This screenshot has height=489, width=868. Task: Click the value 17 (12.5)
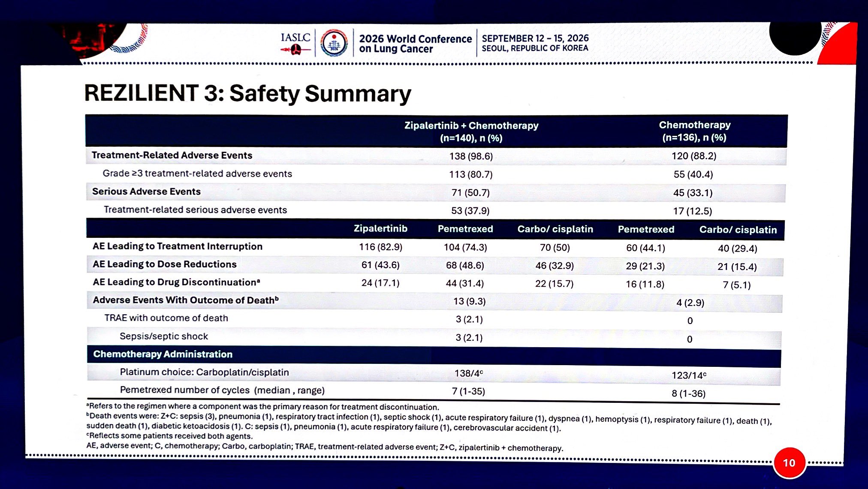pos(693,211)
